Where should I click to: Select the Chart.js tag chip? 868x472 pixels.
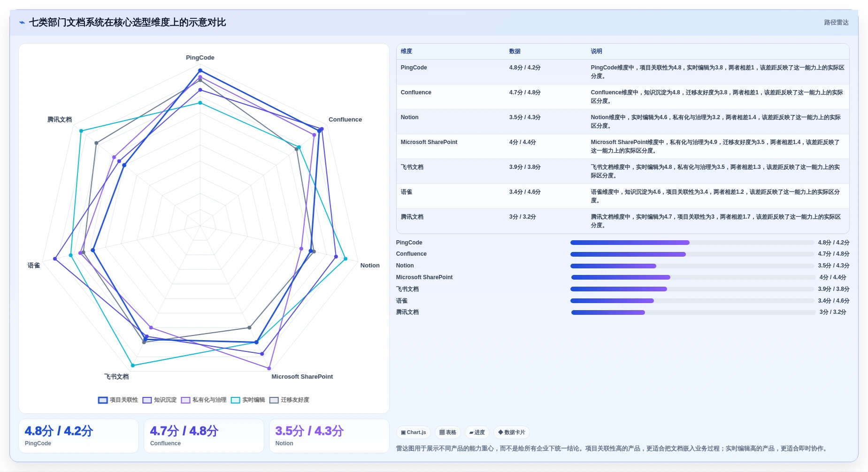pos(414,432)
